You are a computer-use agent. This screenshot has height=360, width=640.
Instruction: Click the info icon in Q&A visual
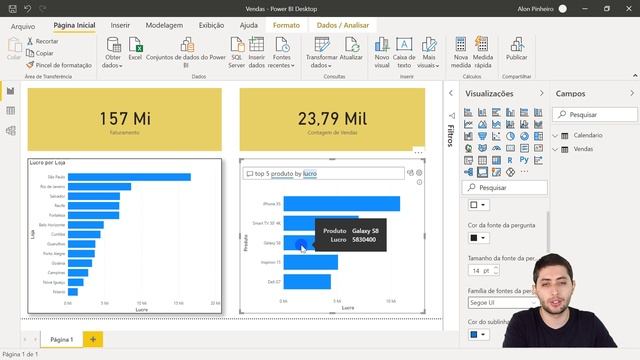coord(419,182)
